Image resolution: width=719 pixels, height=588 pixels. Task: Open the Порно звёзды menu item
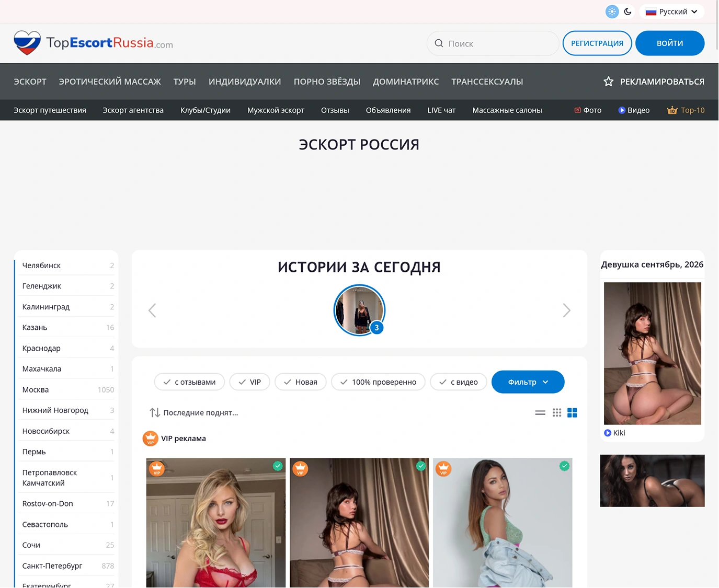click(x=327, y=82)
